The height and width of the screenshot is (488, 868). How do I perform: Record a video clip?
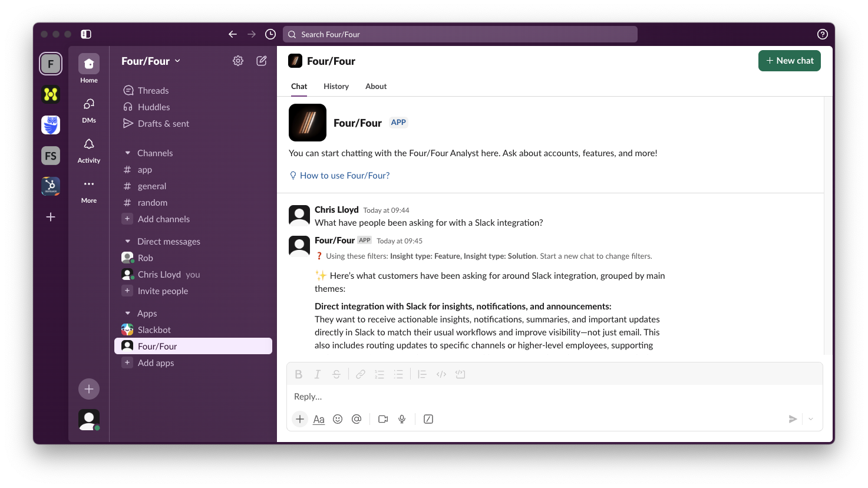(383, 419)
